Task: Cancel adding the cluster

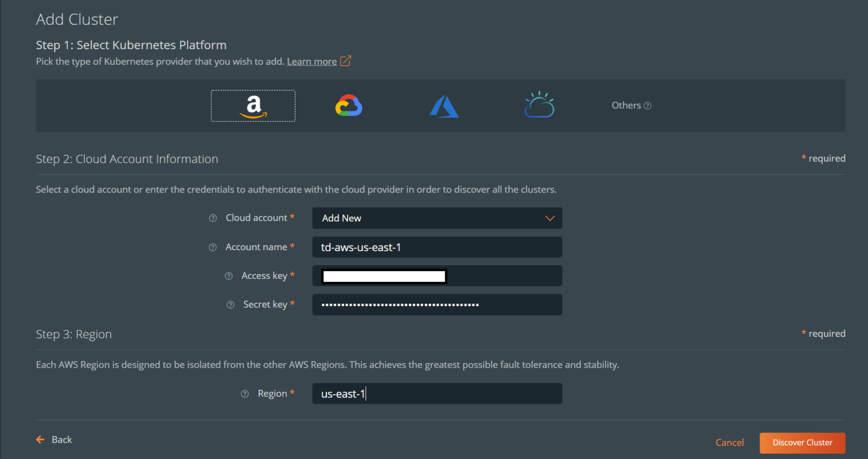Action: [x=730, y=443]
